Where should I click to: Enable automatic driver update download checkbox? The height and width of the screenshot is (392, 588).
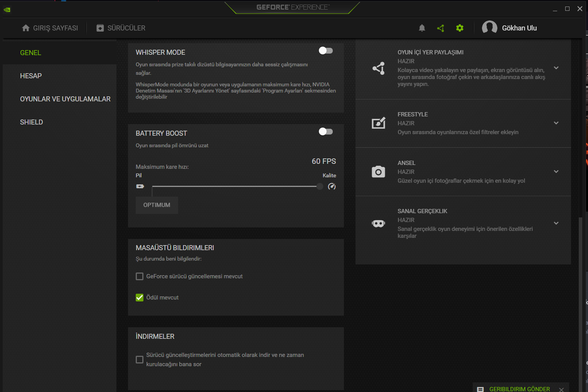[140, 360]
